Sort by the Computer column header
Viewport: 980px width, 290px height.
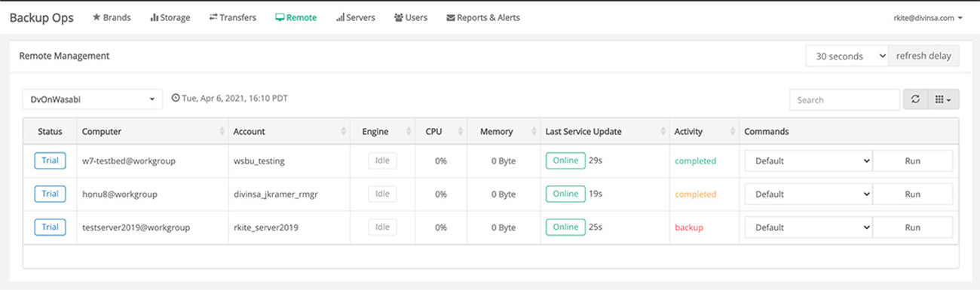tap(153, 131)
